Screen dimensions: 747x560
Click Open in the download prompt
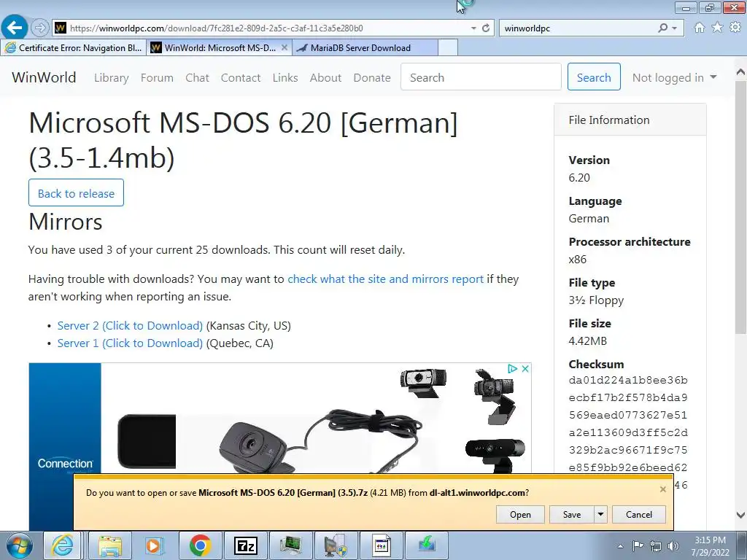[520, 514]
